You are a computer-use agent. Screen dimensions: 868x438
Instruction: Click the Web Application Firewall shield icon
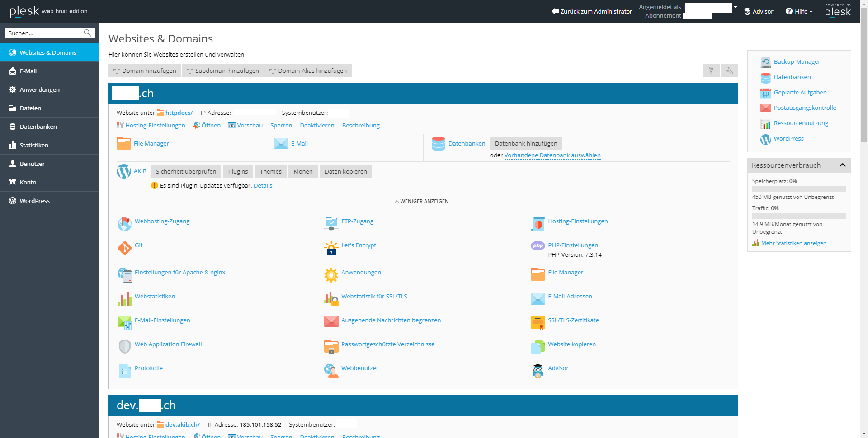tap(124, 347)
